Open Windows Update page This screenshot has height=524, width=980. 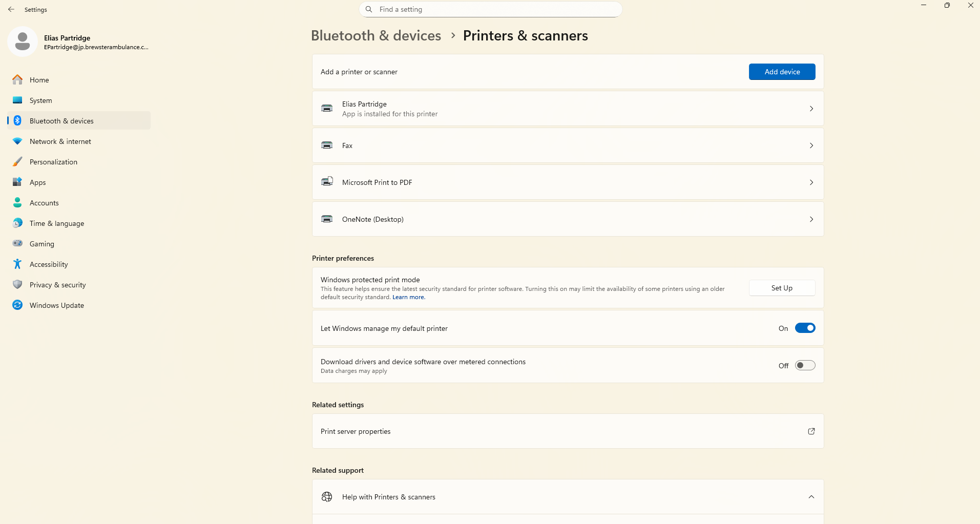point(79,305)
